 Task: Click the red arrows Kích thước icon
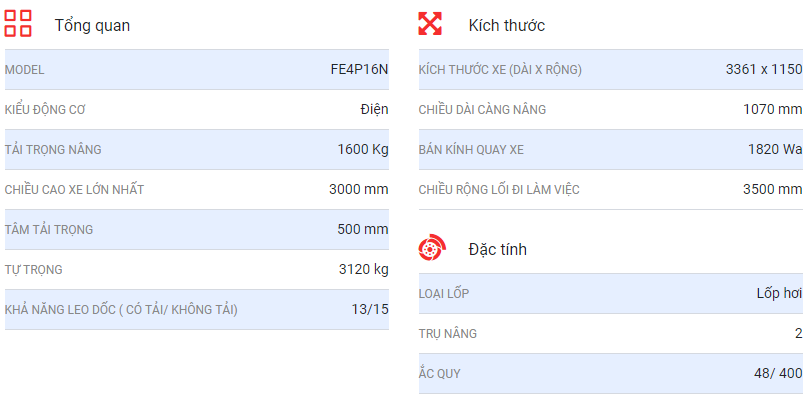pos(430,24)
